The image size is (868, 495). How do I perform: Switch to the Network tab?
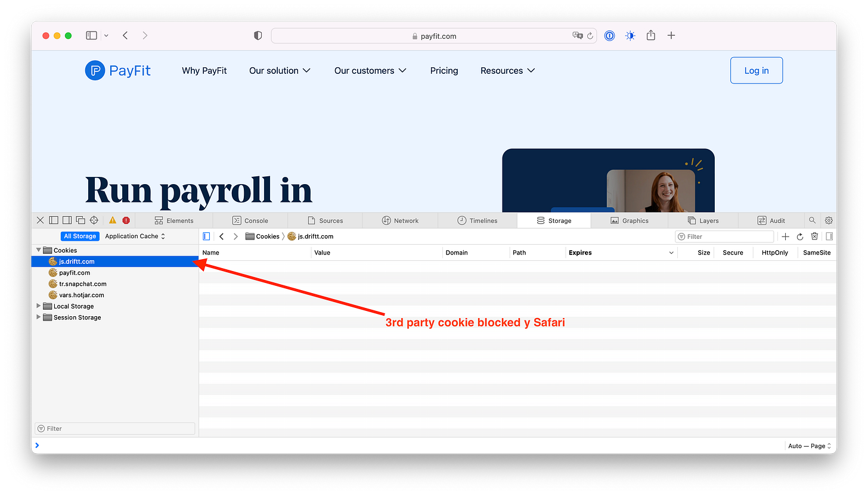(x=400, y=220)
